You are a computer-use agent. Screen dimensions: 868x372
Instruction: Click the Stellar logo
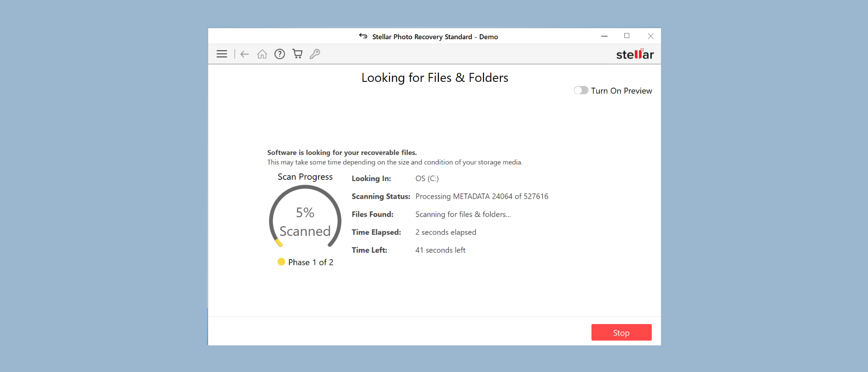pos(635,54)
